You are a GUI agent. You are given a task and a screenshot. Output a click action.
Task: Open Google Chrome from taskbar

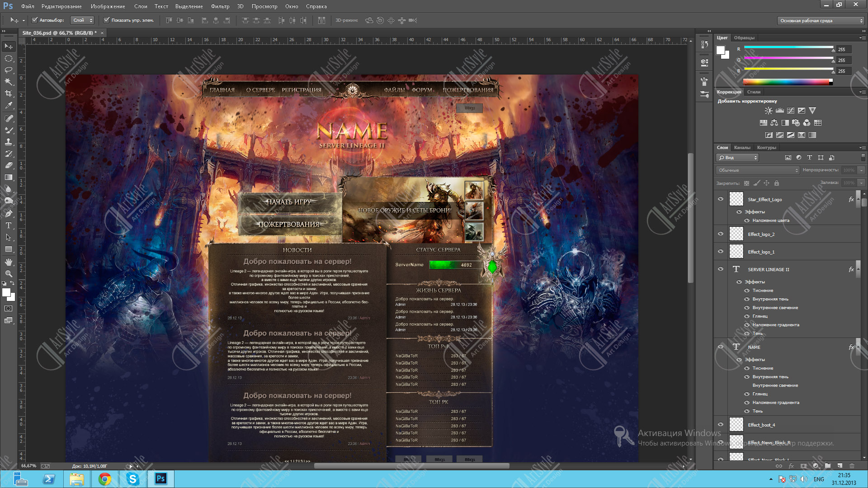pos(104,479)
